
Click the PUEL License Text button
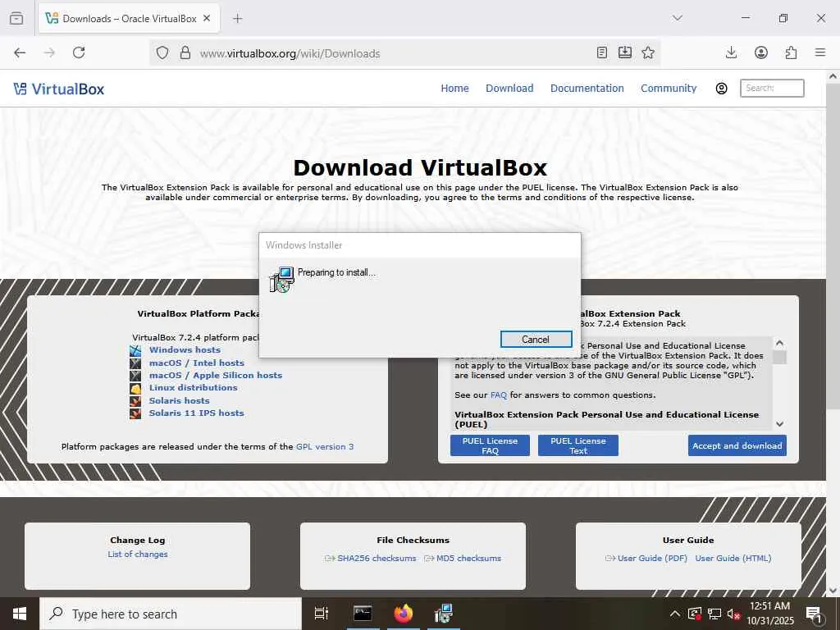(578, 445)
